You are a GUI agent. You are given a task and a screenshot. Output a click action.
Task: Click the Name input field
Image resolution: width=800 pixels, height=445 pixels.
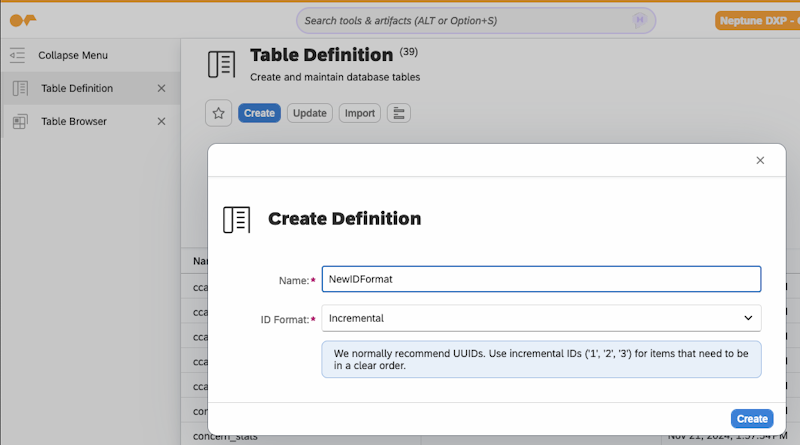[540, 279]
